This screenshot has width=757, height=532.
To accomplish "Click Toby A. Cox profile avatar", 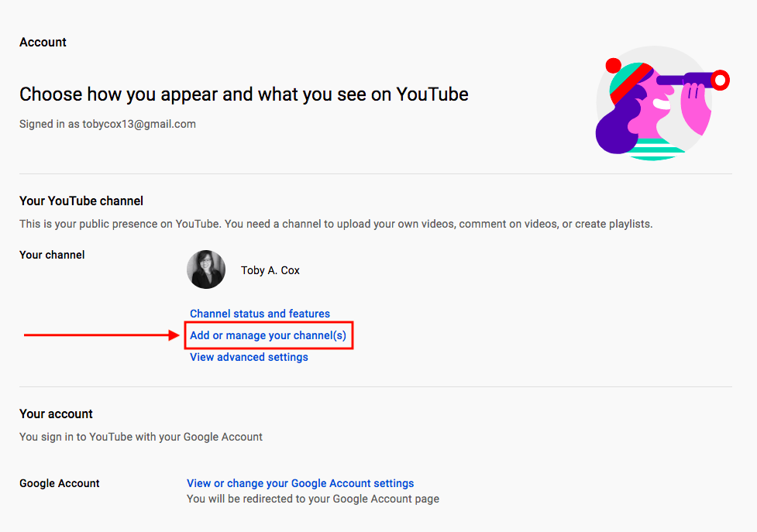I will click(206, 269).
